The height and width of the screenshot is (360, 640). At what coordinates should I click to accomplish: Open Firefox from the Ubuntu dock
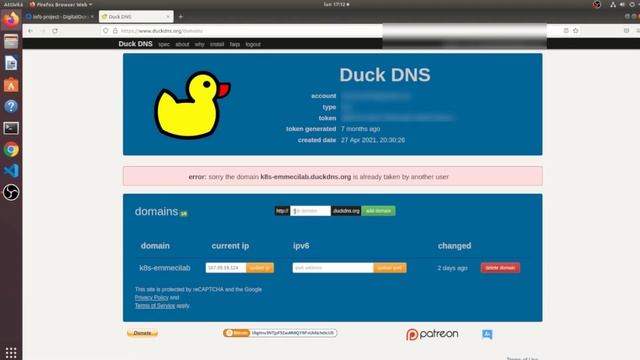pyautogui.click(x=11, y=19)
